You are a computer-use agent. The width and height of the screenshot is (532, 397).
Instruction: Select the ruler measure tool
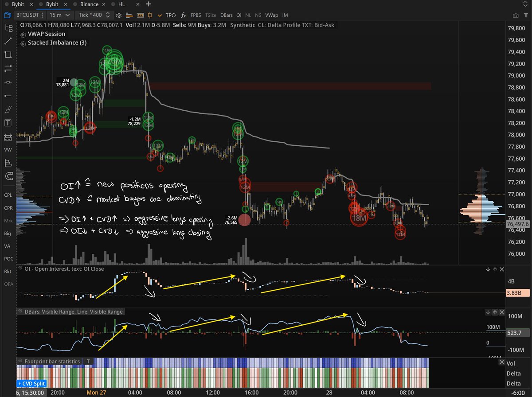coord(8,136)
